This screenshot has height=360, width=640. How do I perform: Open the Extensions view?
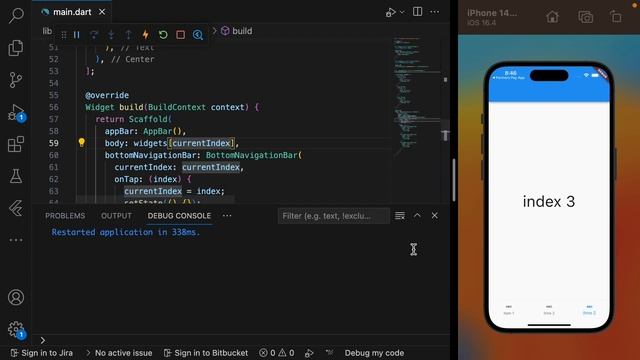coord(16,144)
